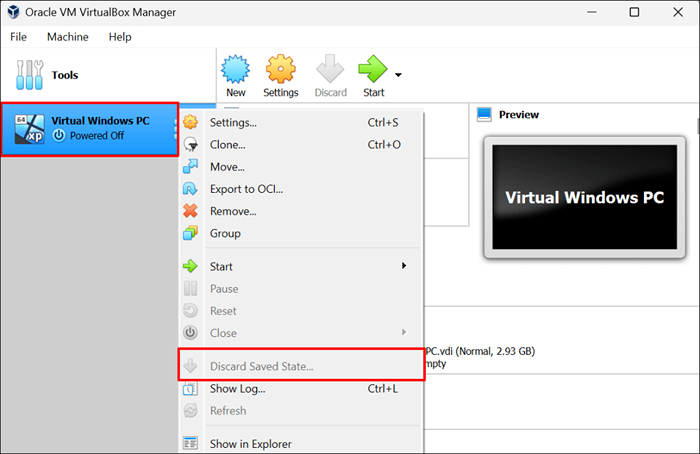Select Virtual Windows PC in machine list
700x454 pixels.
tap(90, 129)
